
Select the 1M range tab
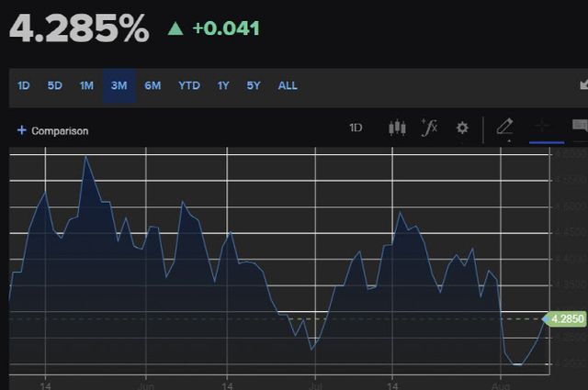(x=86, y=85)
